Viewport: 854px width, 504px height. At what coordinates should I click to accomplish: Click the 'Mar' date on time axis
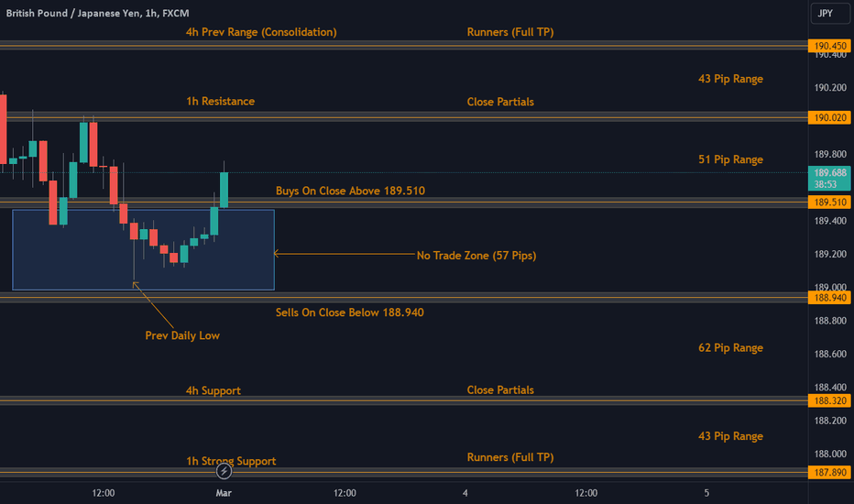pos(224,493)
